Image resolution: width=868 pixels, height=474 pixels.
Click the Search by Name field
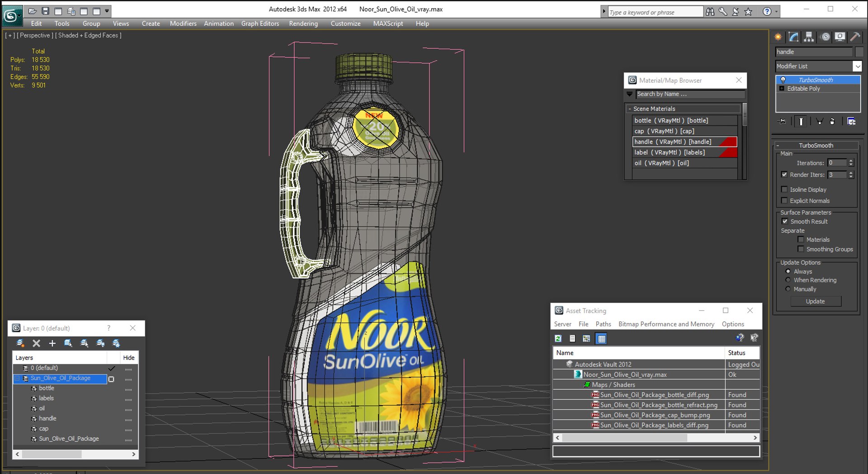pos(690,94)
